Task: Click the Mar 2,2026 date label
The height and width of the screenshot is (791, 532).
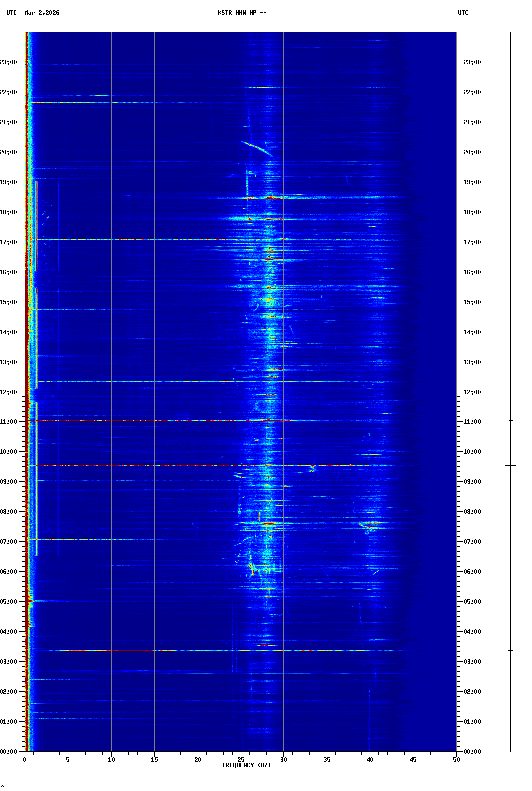Action: (42, 13)
